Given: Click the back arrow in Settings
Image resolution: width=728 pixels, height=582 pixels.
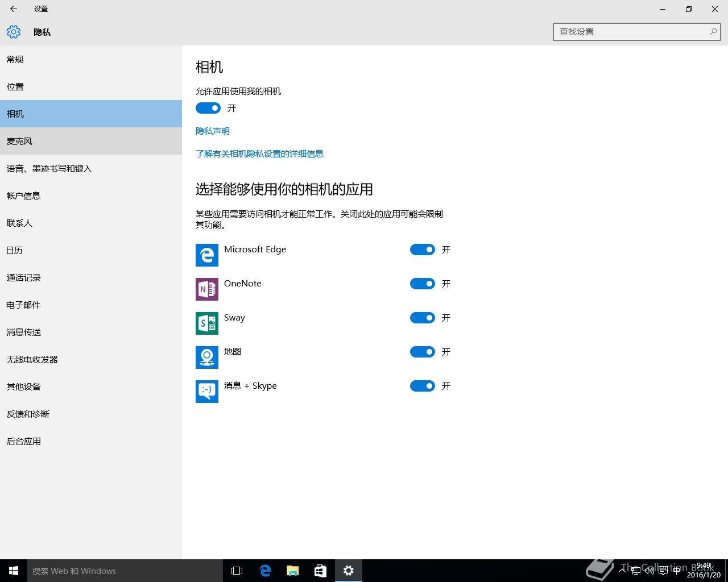Looking at the screenshot, I should tap(14, 9).
